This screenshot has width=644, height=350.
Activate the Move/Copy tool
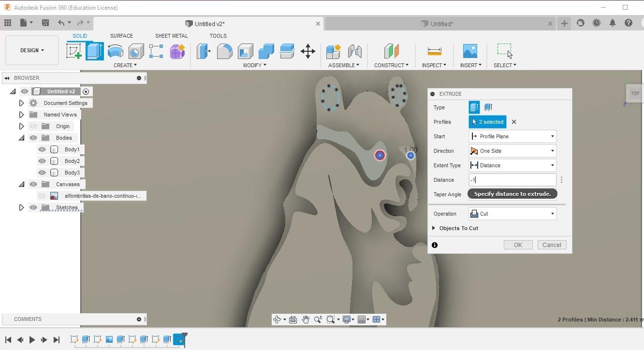[x=308, y=51]
